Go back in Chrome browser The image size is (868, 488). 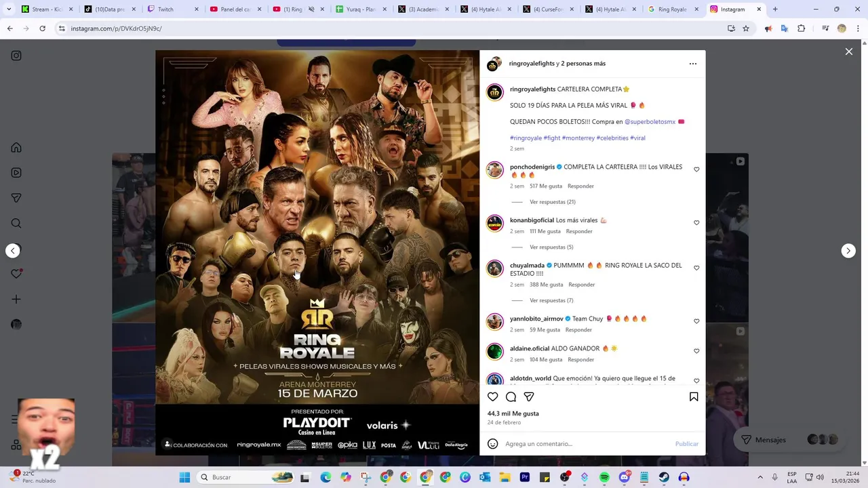tap(10, 28)
